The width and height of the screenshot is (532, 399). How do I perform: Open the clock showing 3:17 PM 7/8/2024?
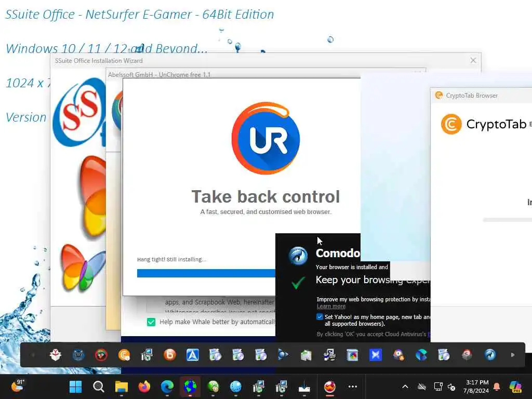476,387
